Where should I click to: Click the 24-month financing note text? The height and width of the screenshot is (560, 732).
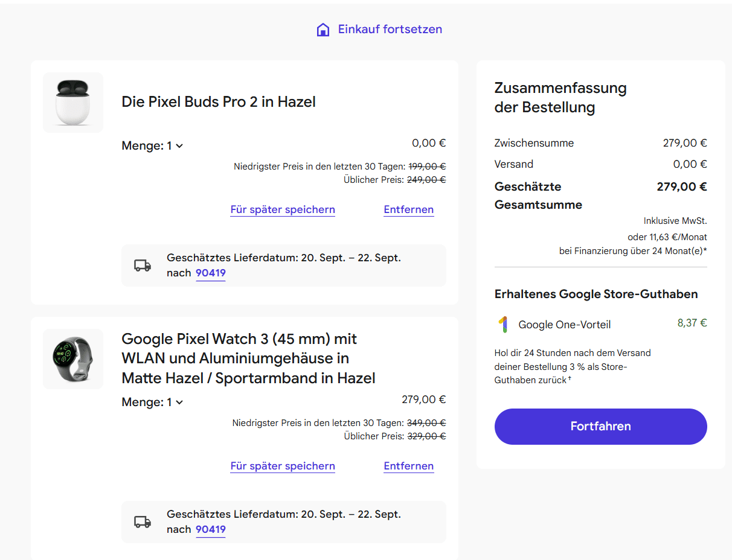tap(633, 250)
